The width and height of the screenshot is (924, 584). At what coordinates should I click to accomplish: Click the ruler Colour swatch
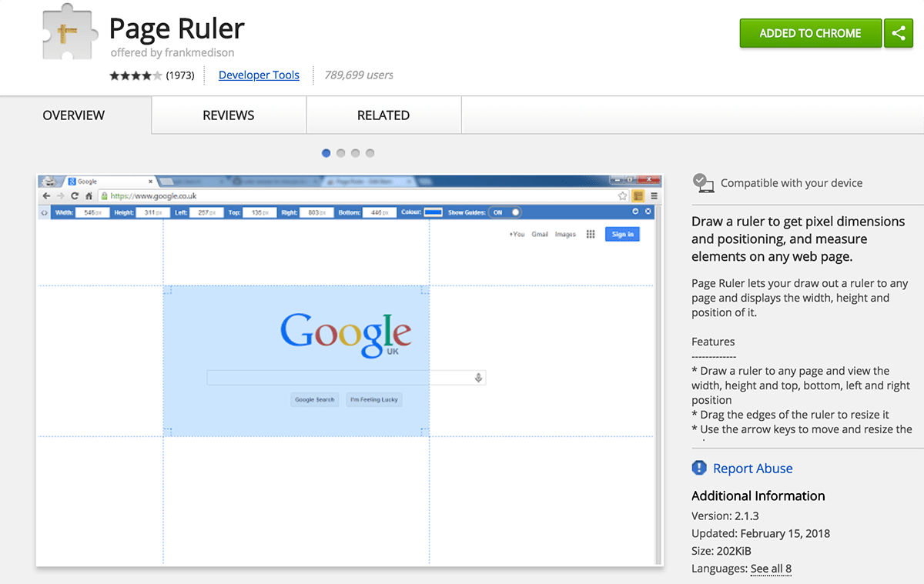click(434, 212)
